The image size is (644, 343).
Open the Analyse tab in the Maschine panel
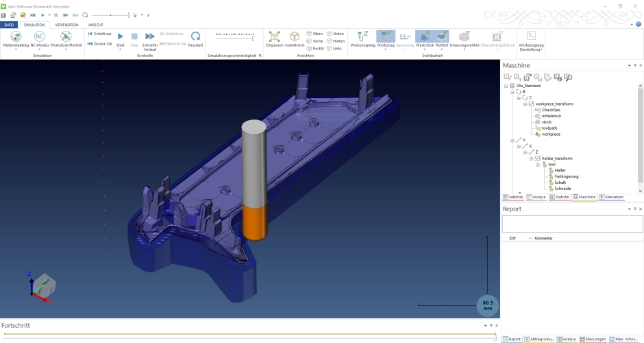coord(536,197)
